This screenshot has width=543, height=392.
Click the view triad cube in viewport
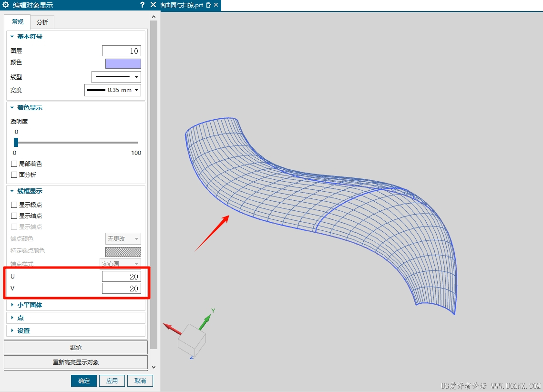pyautogui.click(x=192, y=338)
